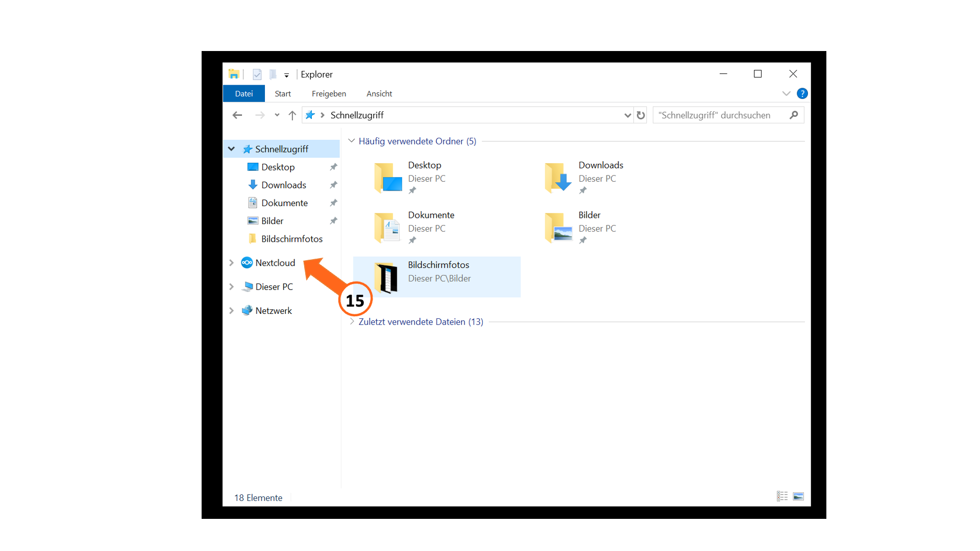Image resolution: width=980 pixels, height=551 pixels.
Task: Expand the Dieser PC tree node
Action: (231, 287)
